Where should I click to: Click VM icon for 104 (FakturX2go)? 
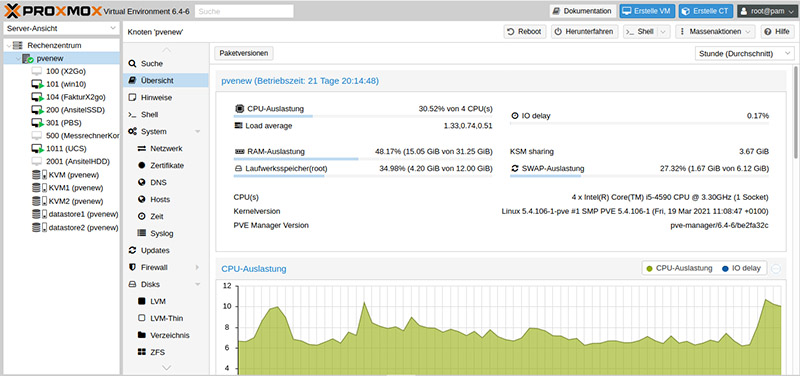[37, 97]
